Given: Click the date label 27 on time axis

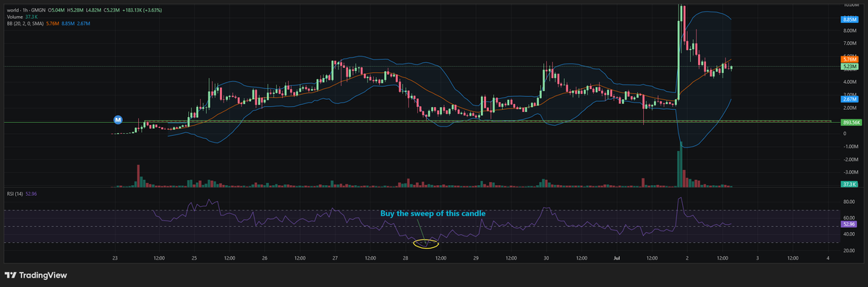Looking at the screenshot, I should [335, 257].
